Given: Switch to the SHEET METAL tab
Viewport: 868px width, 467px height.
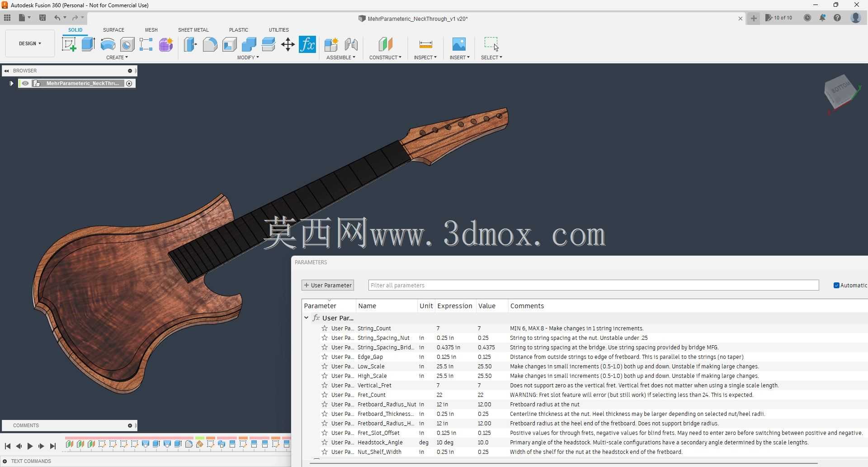Looking at the screenshot, I should click(x=193, y=30).
